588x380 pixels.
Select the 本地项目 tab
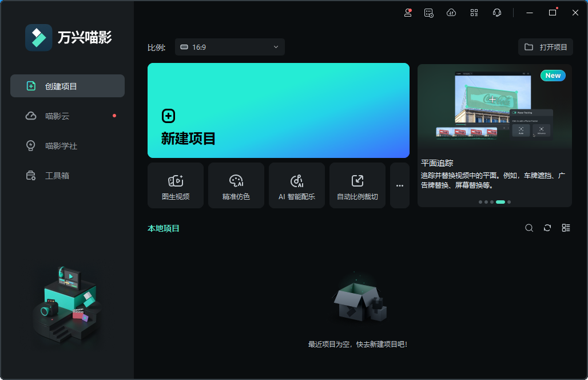click(164, 228)
